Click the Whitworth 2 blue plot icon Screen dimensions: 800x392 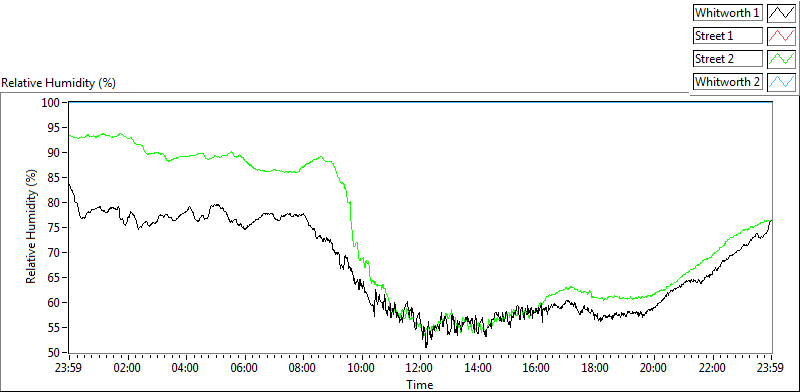tap(781, 82)
